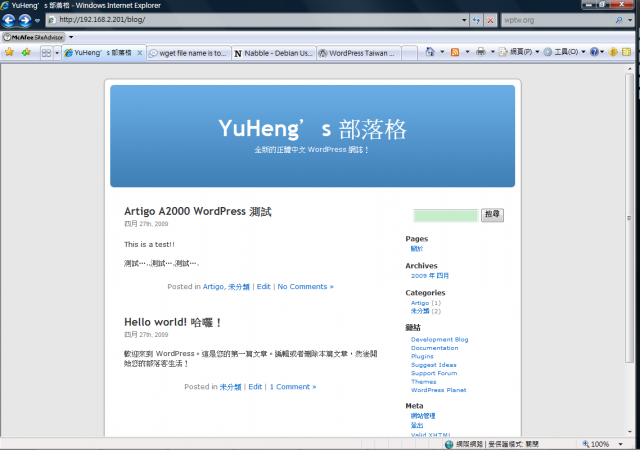640x450 pixels.
Task: Open the Support Forum link
Action: tap(434, 373)
